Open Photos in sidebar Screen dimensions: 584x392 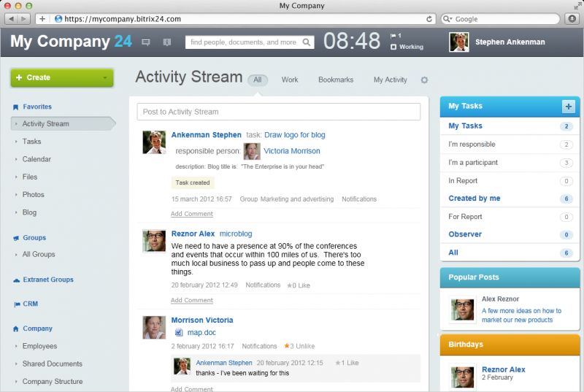click(x=33, y=195)
